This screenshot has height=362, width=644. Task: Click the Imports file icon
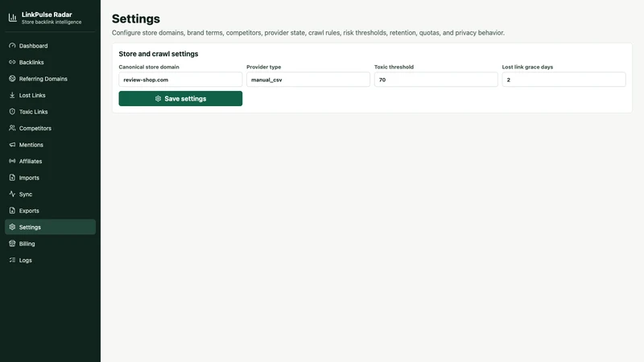coord(12,177)
